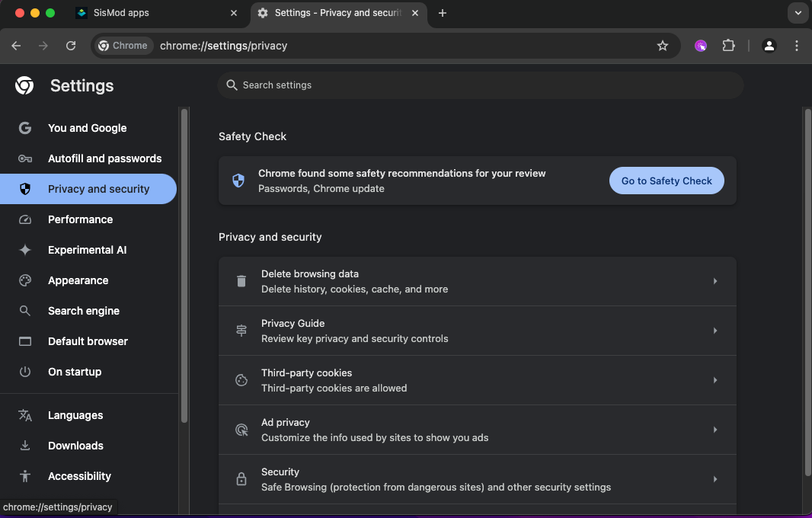
Task: Click the shield icon for Privacy and security
Action: 25,189
